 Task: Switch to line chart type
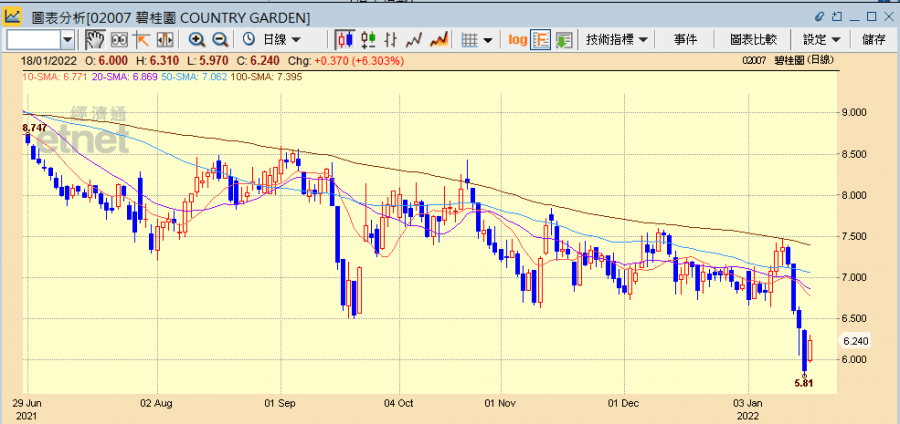click(414, 39)
